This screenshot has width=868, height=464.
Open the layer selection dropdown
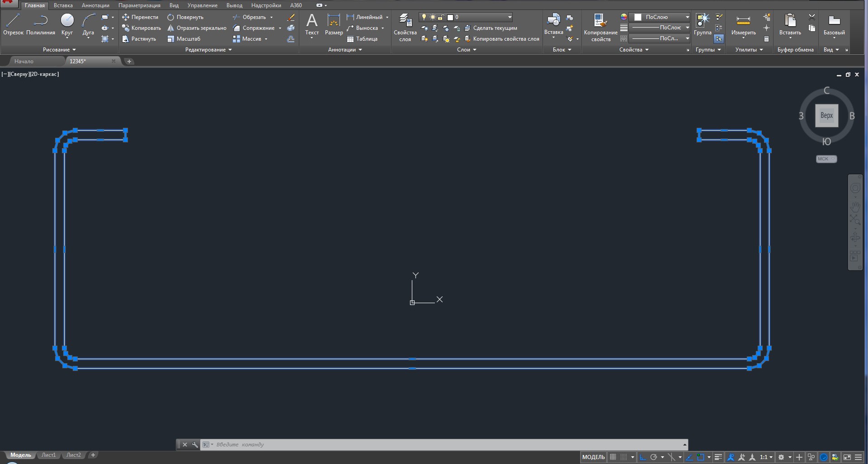[466, 17]
